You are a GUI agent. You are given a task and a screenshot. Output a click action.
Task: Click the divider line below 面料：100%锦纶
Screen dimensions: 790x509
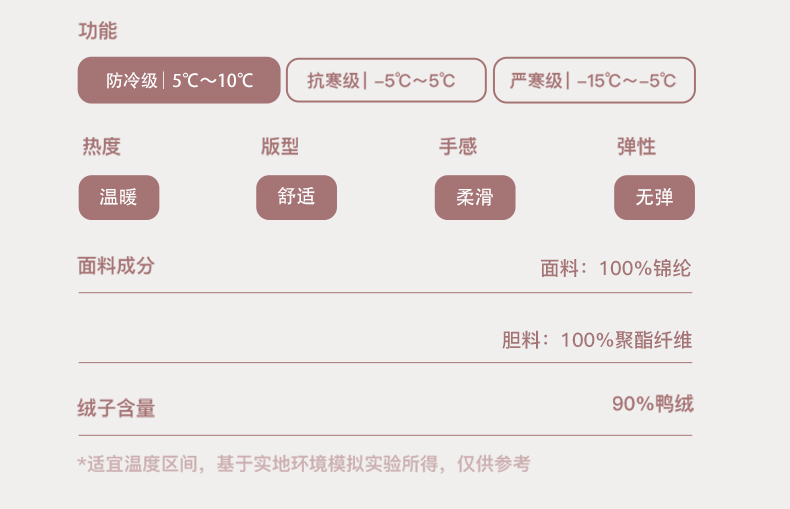click(x=385, y=293)
